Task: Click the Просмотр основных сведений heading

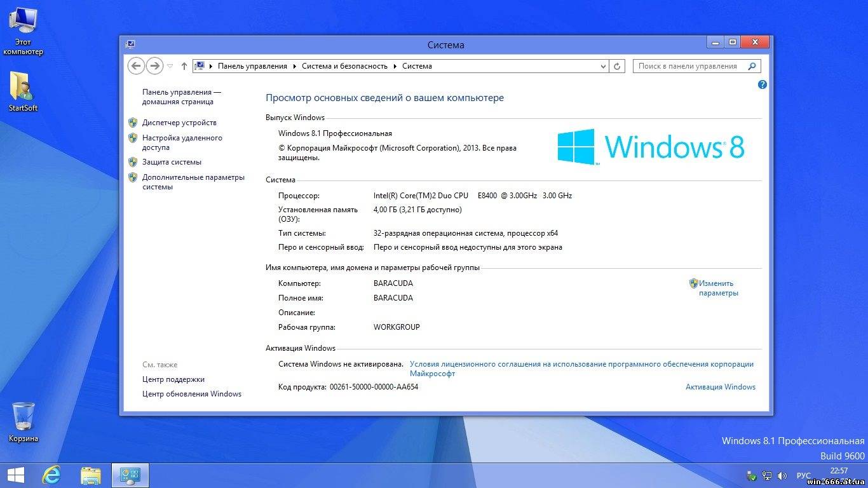Action: (384, 98)
